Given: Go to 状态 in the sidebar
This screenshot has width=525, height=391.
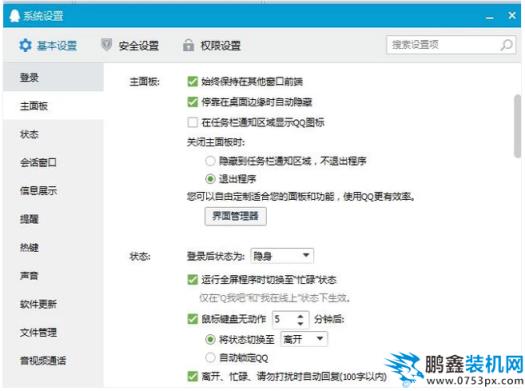Looking at the screenshot, I should coord(54,134).
